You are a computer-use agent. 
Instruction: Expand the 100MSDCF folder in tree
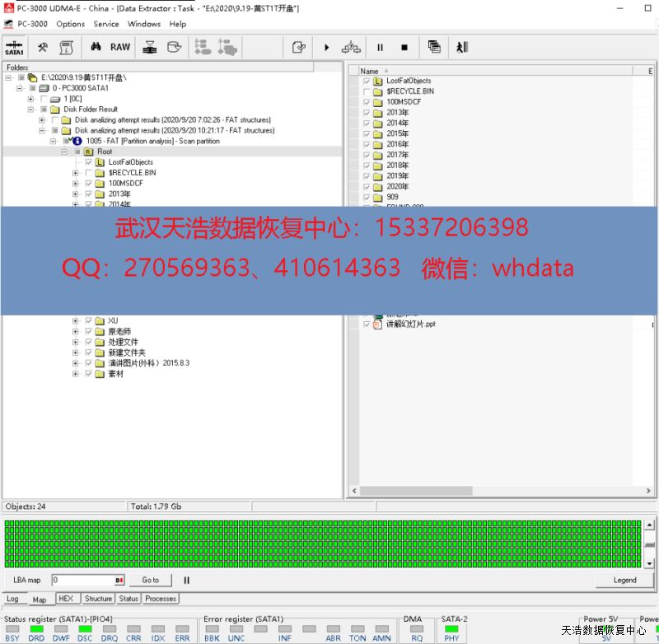pyautogui.click(x=76, y=184)
